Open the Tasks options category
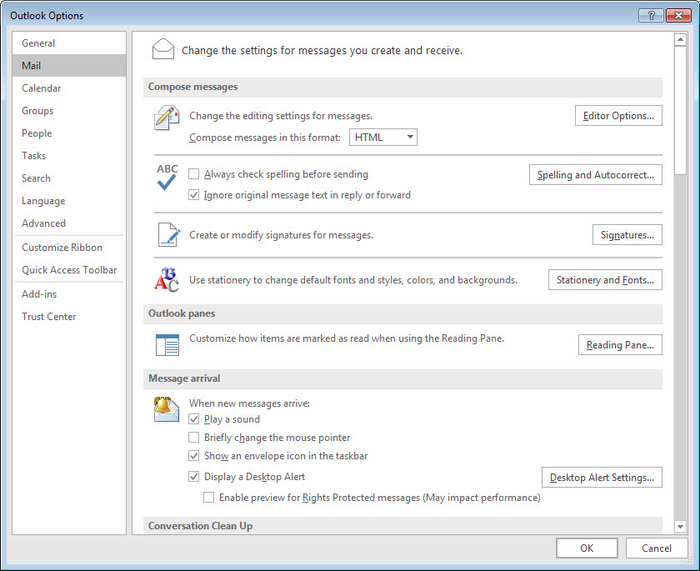 69,156
